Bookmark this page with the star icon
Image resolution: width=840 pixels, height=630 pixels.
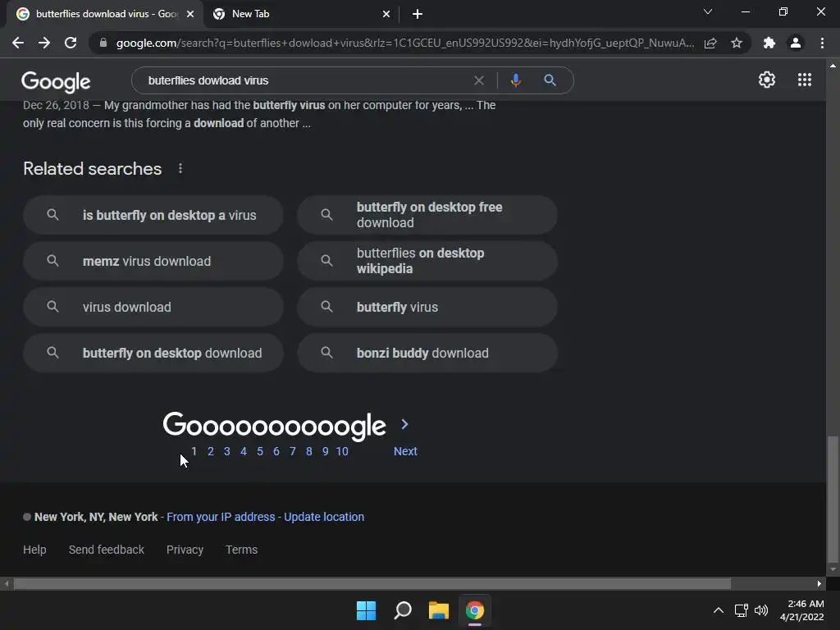[737, 43]
